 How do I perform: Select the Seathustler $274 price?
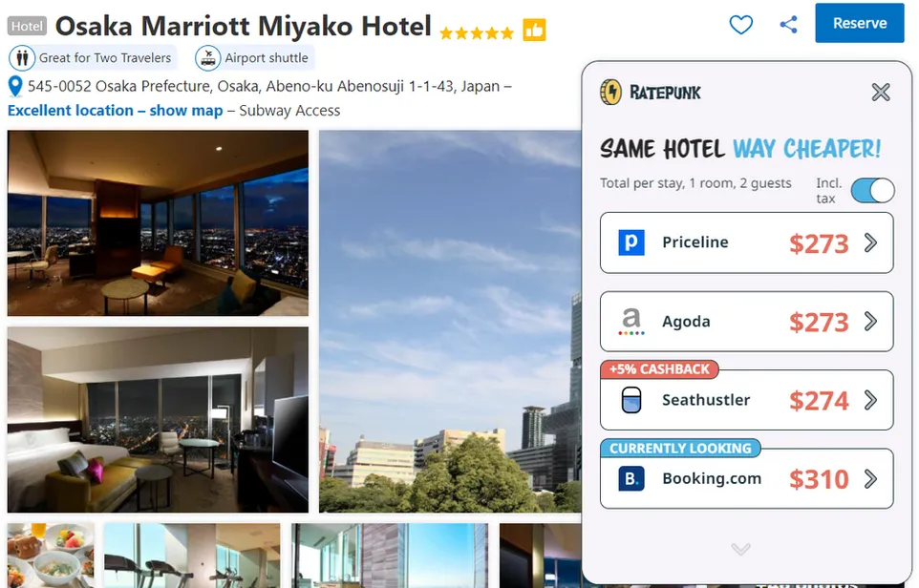coord(819,401)
